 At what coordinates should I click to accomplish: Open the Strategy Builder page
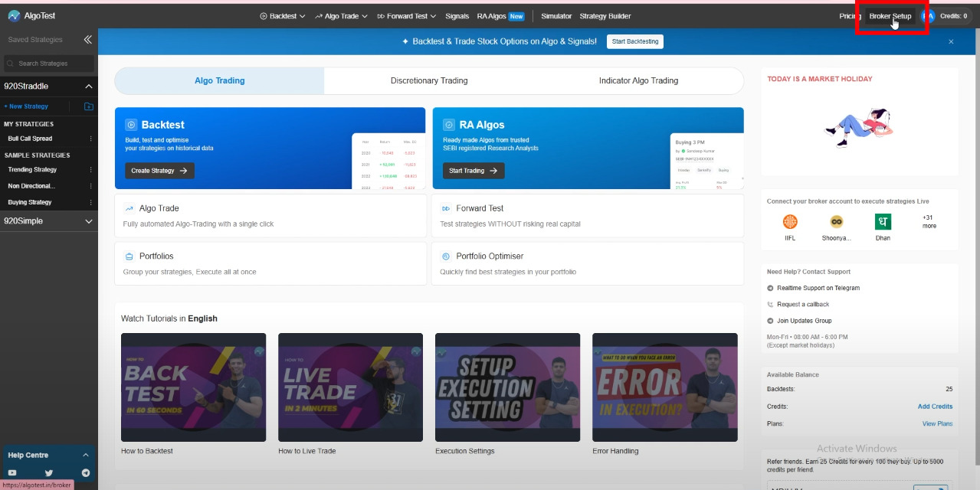[605, 16]
